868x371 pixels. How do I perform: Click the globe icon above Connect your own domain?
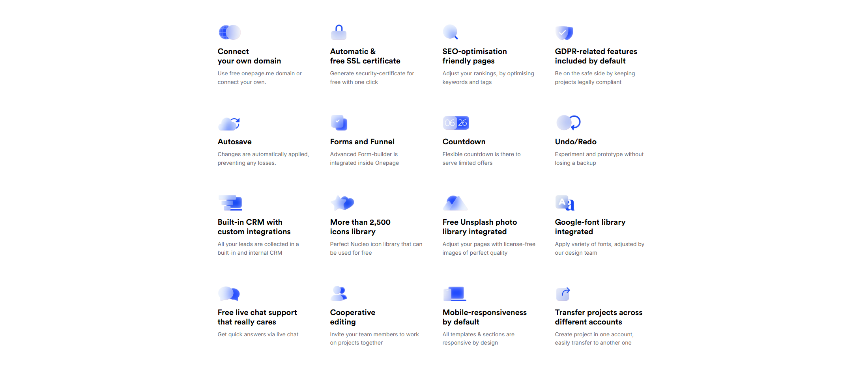pos(230,32)
